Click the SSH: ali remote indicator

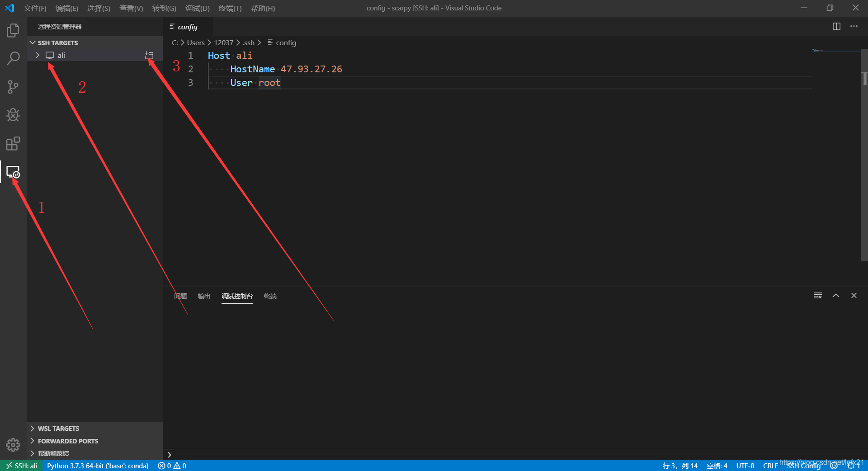coord(21,466)
